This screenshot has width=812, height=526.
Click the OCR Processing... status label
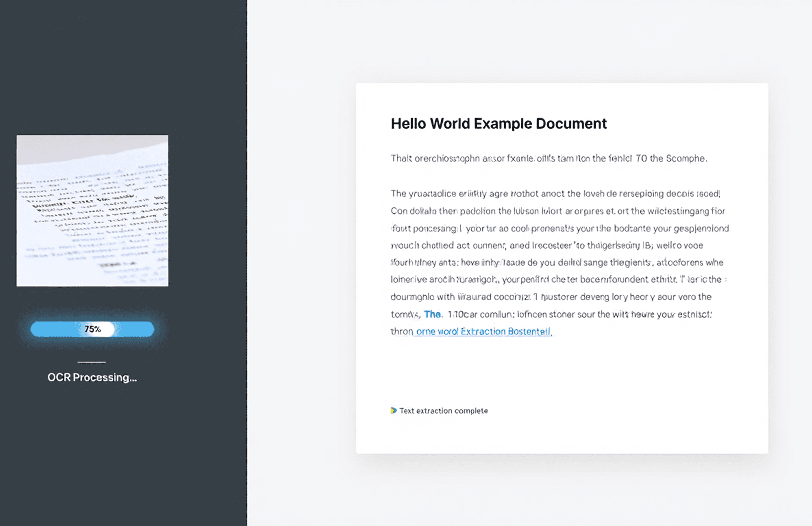92,377
